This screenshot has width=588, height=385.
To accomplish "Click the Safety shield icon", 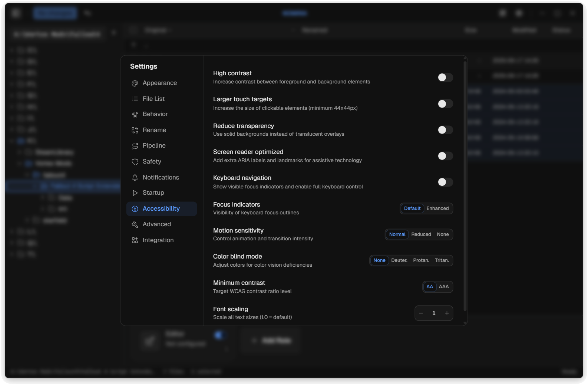I will (135, 162).
